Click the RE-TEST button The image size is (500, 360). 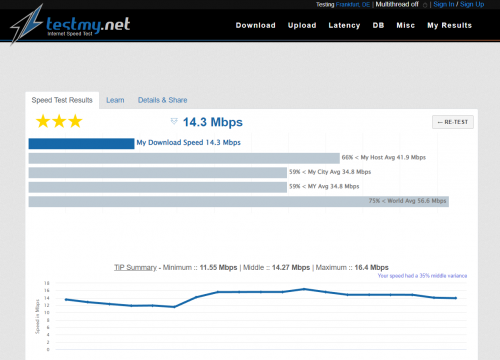(x=453, y=122)
